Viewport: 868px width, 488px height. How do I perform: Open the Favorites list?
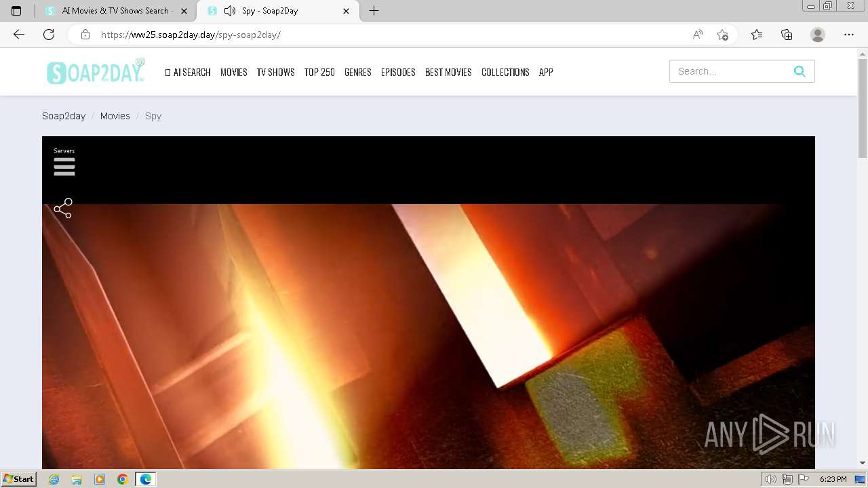[757, 35]
